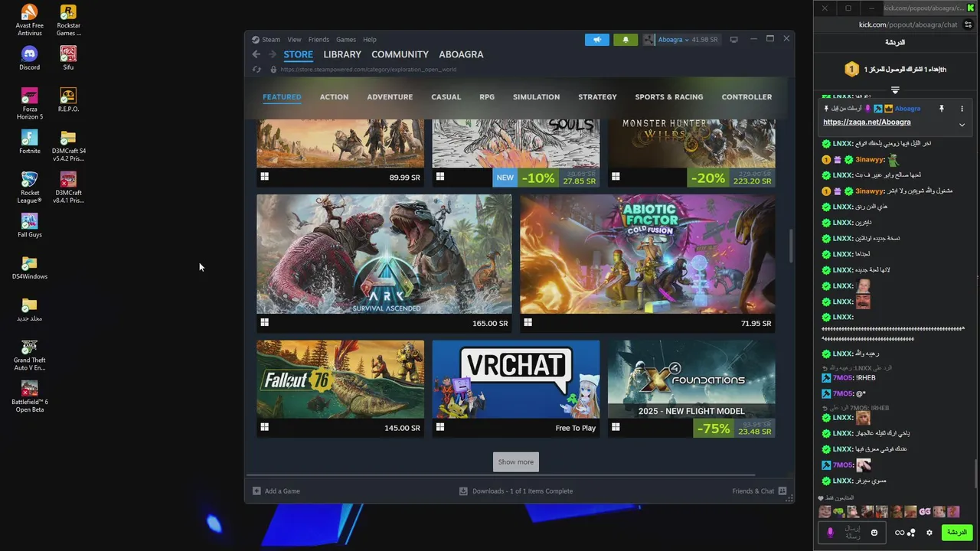The width and height of the screenshot is (980, 551).
Task: Open Kick chat settings gear icon
Action: point(929,533)
